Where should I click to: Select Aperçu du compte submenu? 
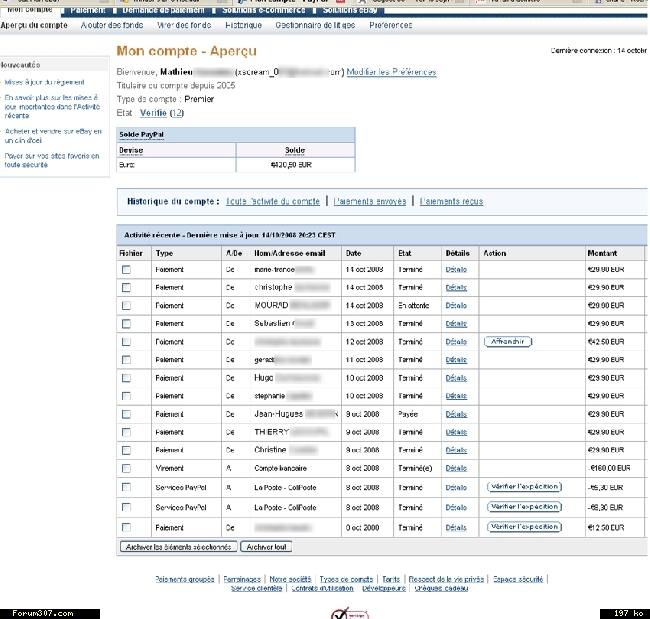coord(34,25)
